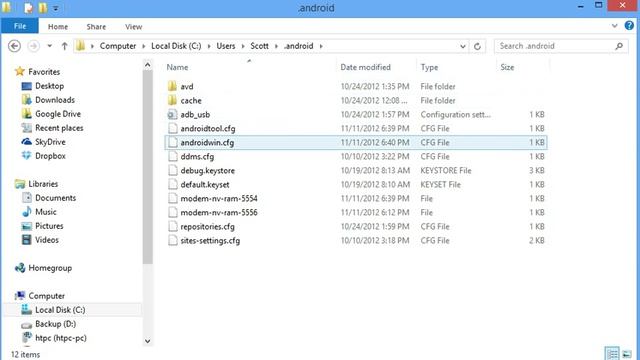The image size is (640, 360).
Task: Open the Pictures library
Action: pyautogui.click(x=49, y=226)
